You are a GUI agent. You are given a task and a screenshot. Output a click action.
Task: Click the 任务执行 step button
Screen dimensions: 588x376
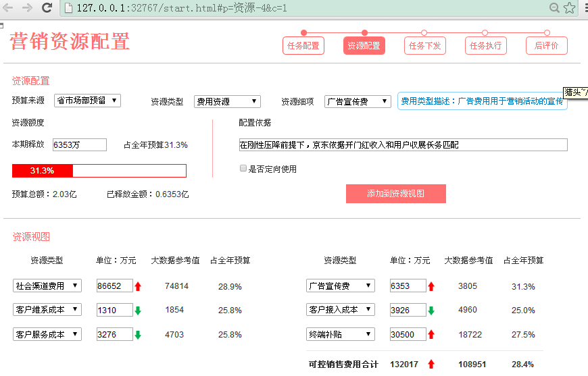tap(485, 46)
